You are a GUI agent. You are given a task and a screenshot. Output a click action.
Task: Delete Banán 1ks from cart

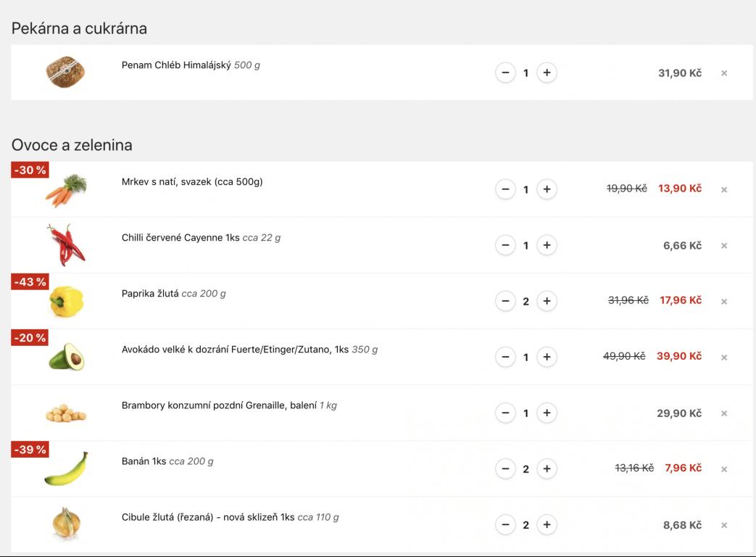723,469
